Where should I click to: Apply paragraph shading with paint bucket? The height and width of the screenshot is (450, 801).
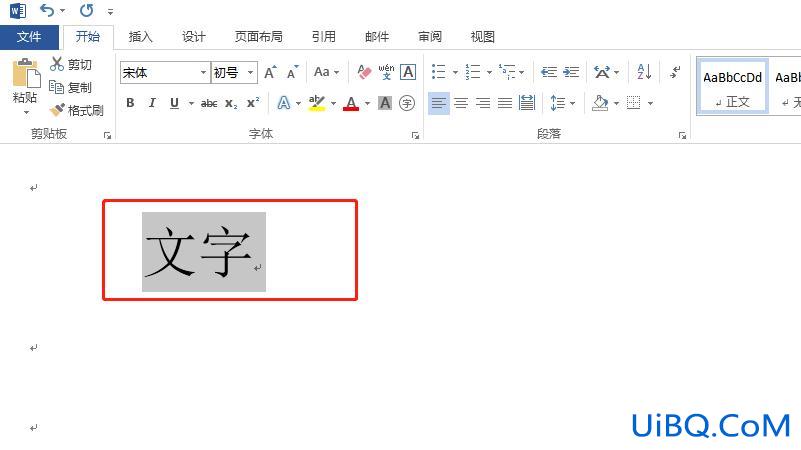[x=600, y=103]
